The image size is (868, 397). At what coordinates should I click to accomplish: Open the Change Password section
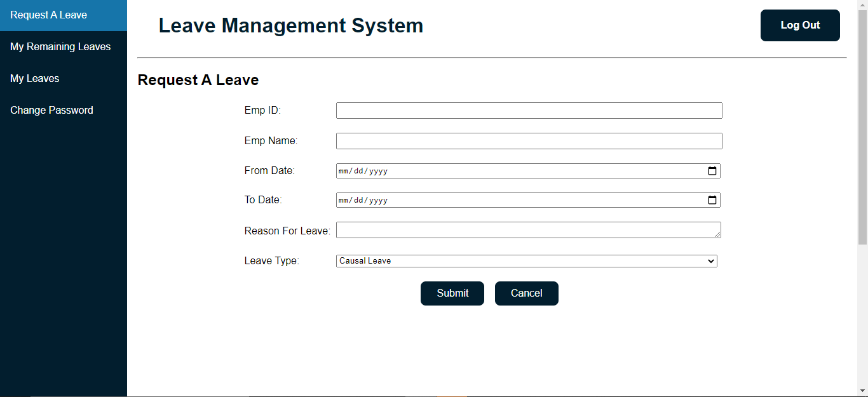[x=51, y=110]
